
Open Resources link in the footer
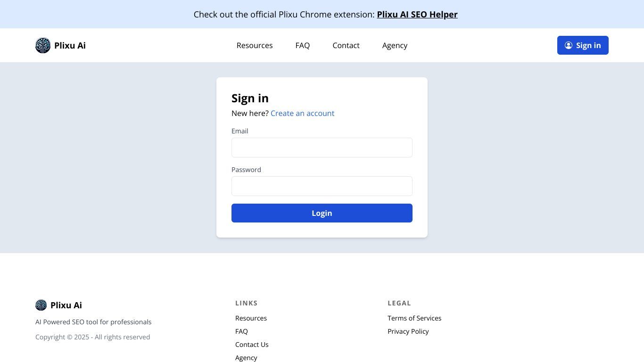click(x=251, y=318)
